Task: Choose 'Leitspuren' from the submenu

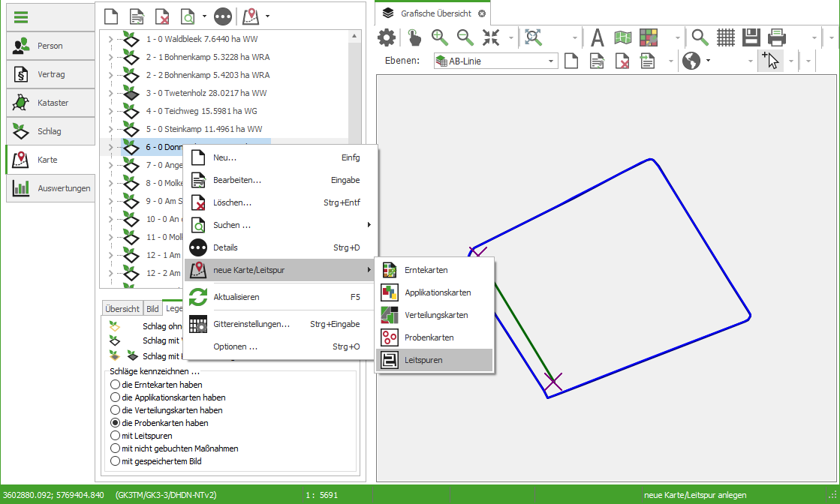Action: pos(423,360)
